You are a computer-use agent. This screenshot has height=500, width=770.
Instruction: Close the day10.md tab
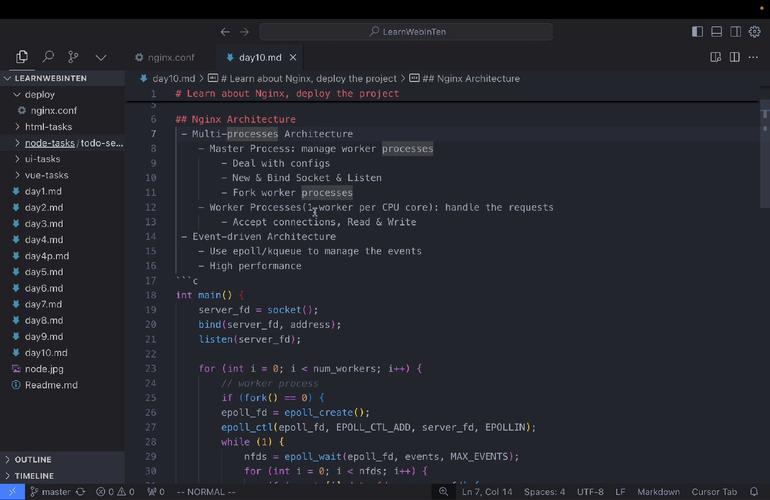[x=293, y=57]
